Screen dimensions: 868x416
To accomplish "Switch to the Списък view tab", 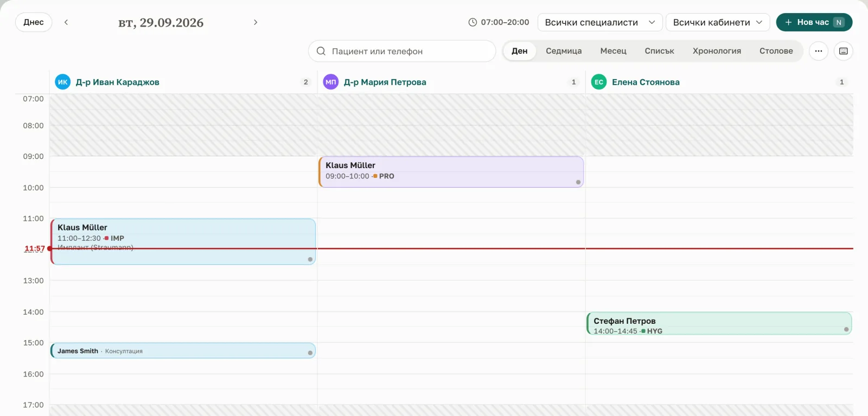I will pyautogui.click(x=659, y=51).
